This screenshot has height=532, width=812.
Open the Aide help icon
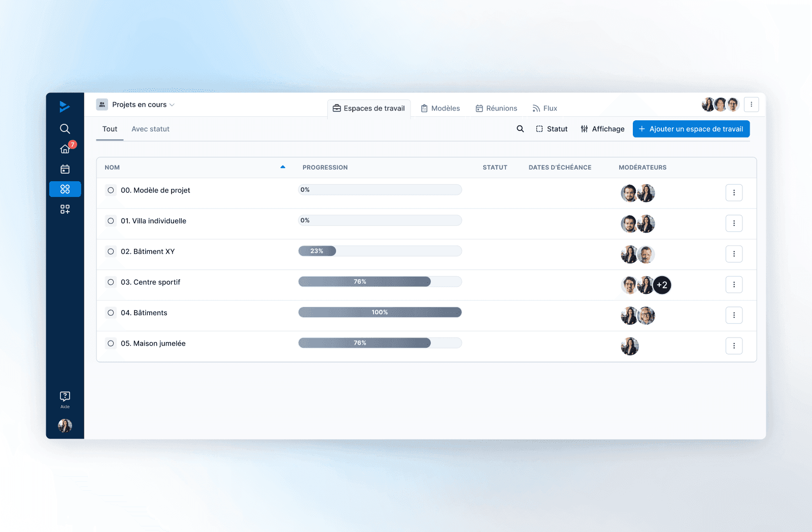point(65,400)
